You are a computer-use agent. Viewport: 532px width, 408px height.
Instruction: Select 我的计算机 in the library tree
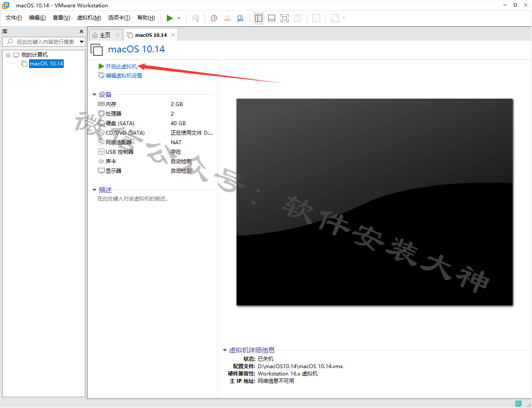tap(35, 55)
